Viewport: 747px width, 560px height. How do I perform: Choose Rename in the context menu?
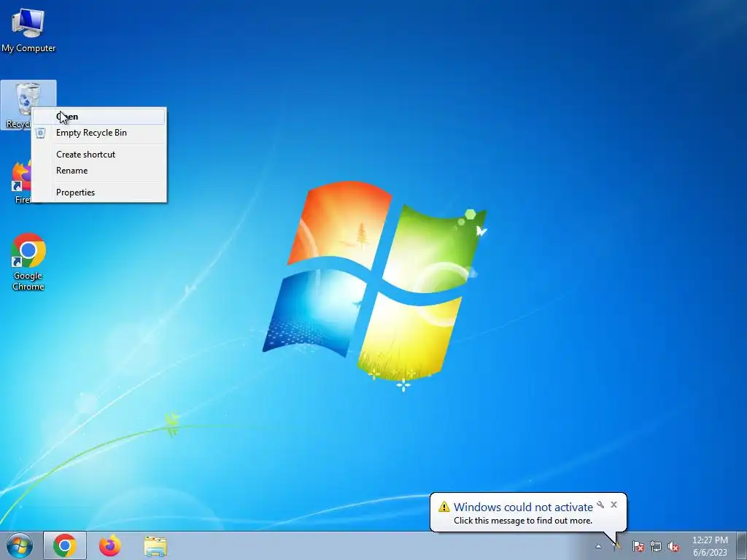point(98,171)
